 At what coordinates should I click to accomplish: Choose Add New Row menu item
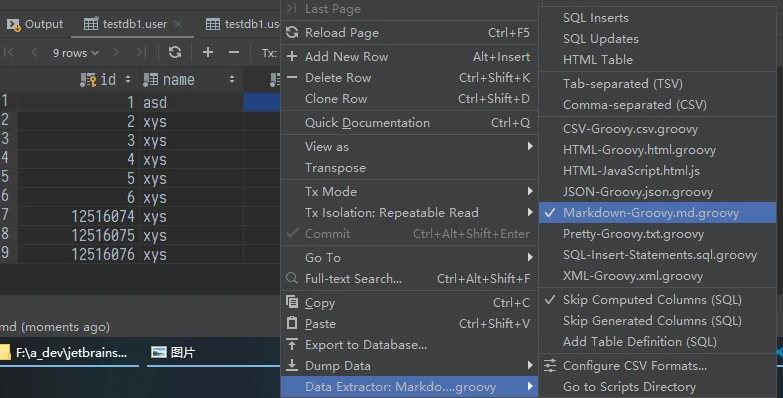409,57
